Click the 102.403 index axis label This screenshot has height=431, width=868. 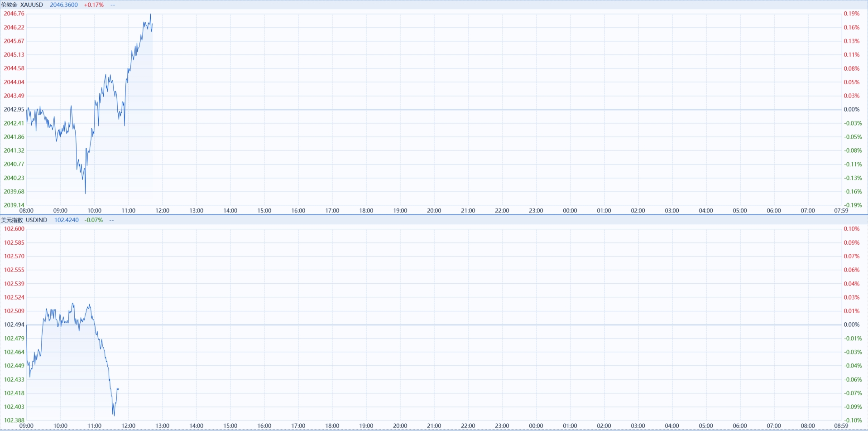[14, 407]
